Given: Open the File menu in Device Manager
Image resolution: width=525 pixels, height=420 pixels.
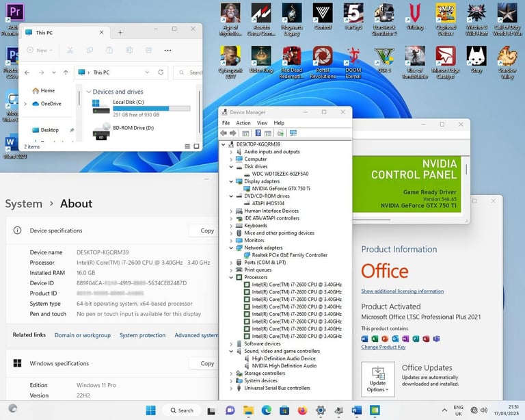Looking at the screenshot, I should tap(226, 123).
